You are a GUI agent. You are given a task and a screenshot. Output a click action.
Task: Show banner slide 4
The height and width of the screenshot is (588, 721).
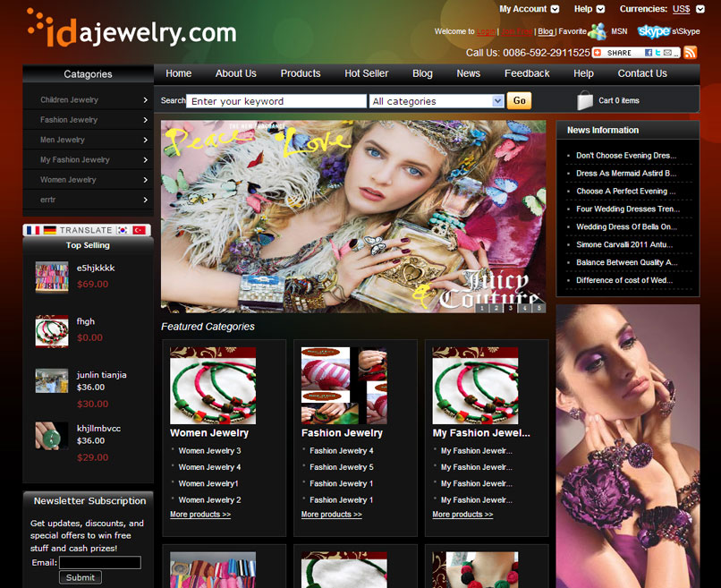click(525, 308)
